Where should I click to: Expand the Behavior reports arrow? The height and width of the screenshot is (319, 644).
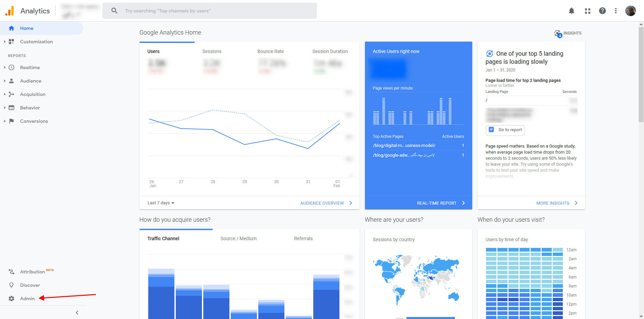5,108
